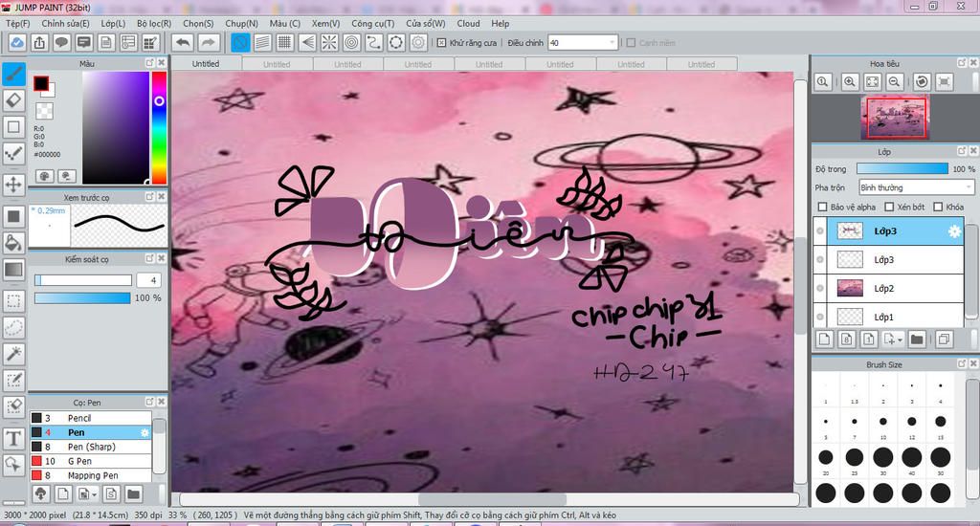Click the export share toolbar icon
980x526 pixels.
click(39, 42)
